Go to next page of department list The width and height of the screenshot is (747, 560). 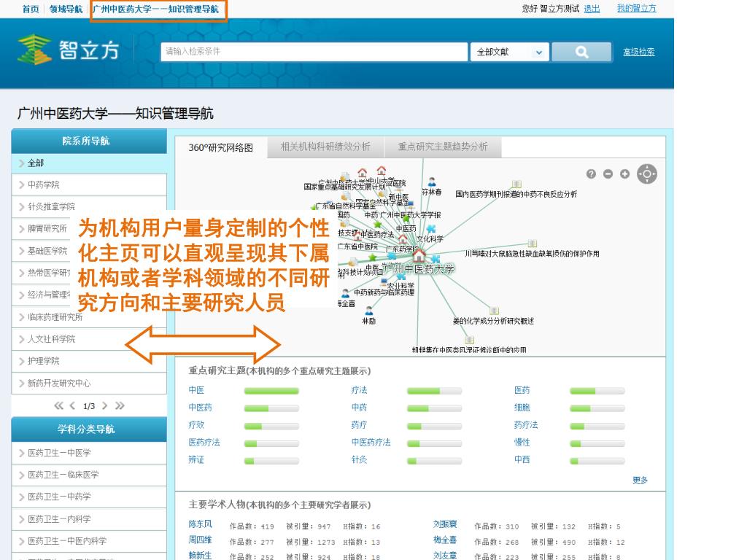(104, 405)
